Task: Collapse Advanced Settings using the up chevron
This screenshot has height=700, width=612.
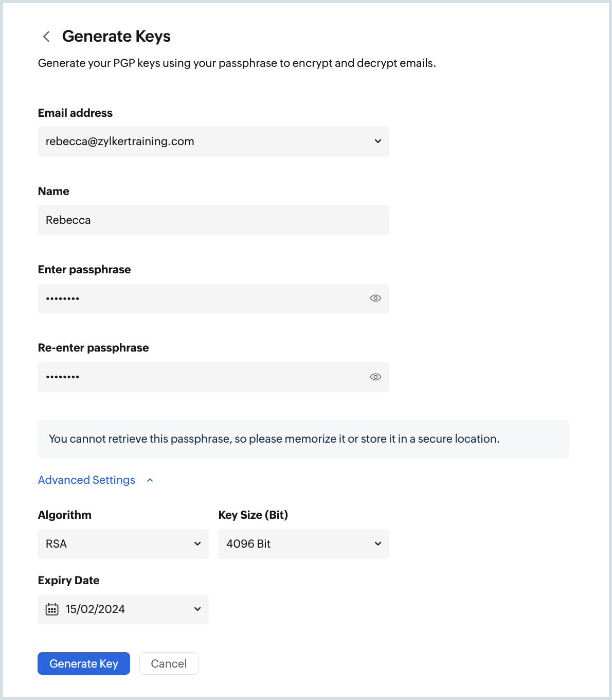Action: pos(150,480)
